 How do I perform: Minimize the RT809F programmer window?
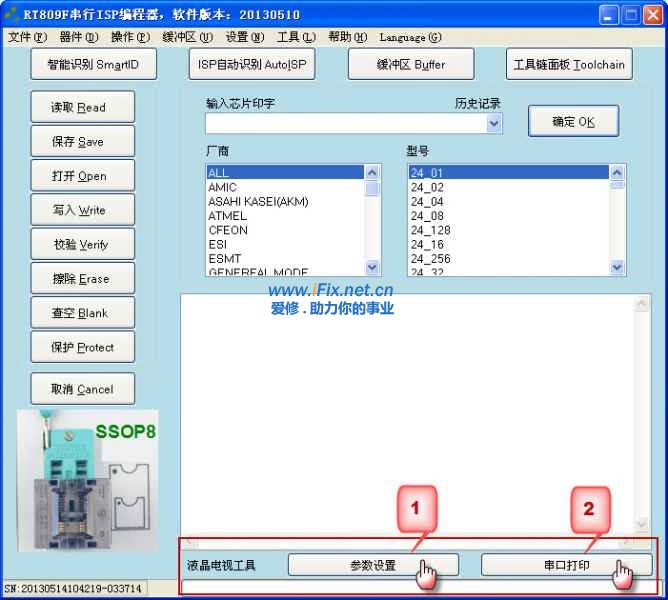[608, 15]
